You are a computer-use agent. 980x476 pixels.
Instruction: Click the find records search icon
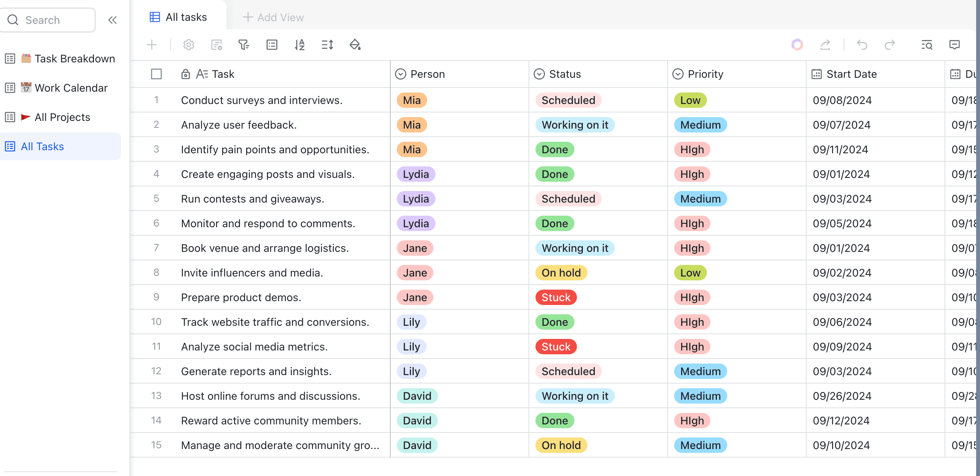tap(926, 45)
